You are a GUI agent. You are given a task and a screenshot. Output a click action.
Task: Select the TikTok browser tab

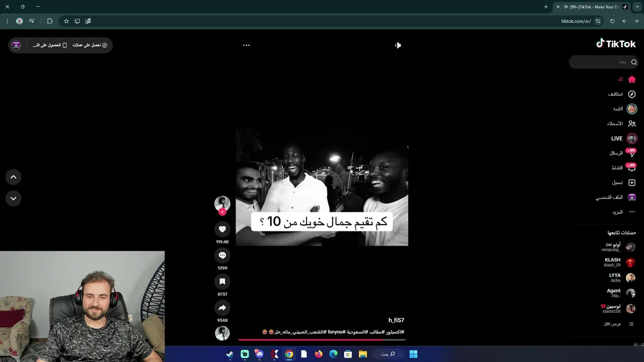click(x=592, y=7)
